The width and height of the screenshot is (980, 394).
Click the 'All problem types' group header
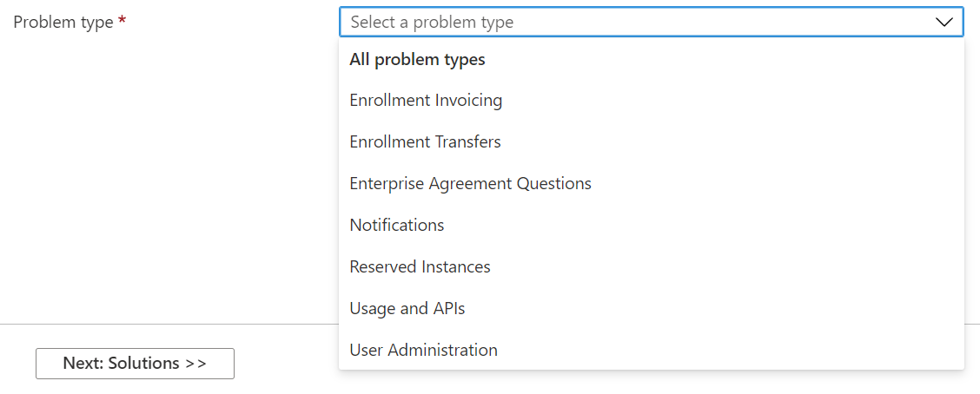[417, 60]
